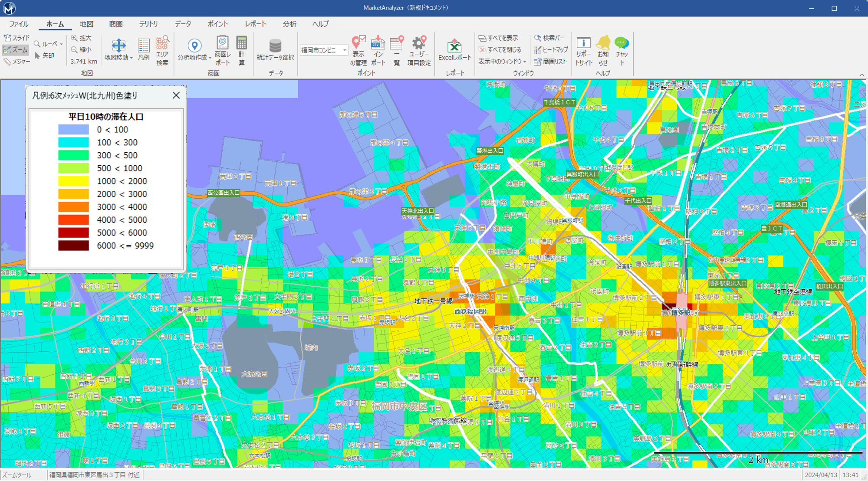
Task: Toggle the ヒートマップ window
Action: click(x=551, y=50)
